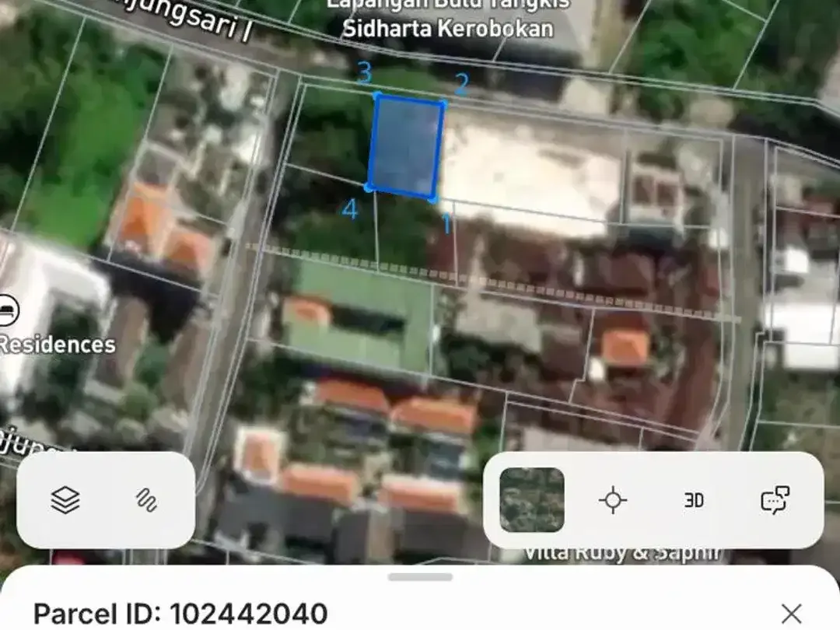The height and width of the screenshot is (630, 840).
Task: Click the Residences place label
Action: [57, 345]
